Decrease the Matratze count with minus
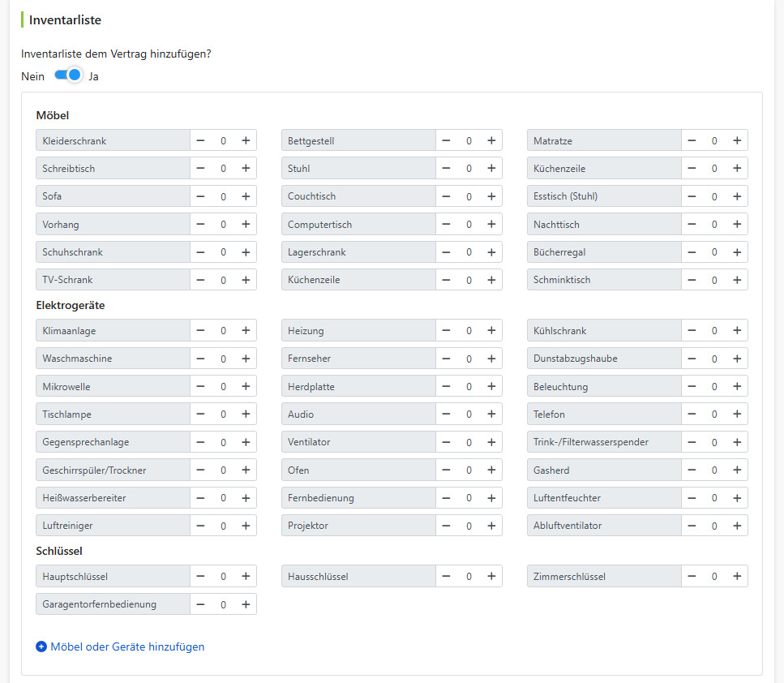The height and width of the screenshot is (683, 784). (x=692, y=140)
